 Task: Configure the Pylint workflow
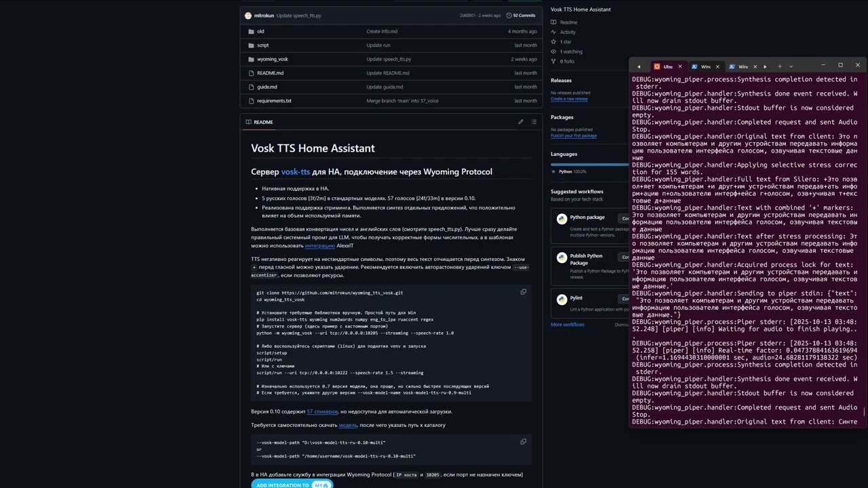point(624,298)
